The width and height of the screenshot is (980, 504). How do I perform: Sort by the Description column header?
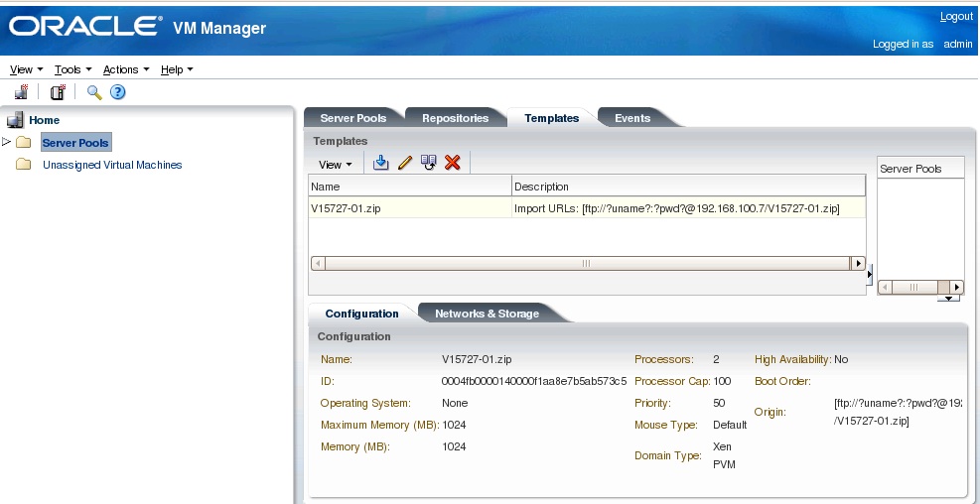[x=689, y=187]
